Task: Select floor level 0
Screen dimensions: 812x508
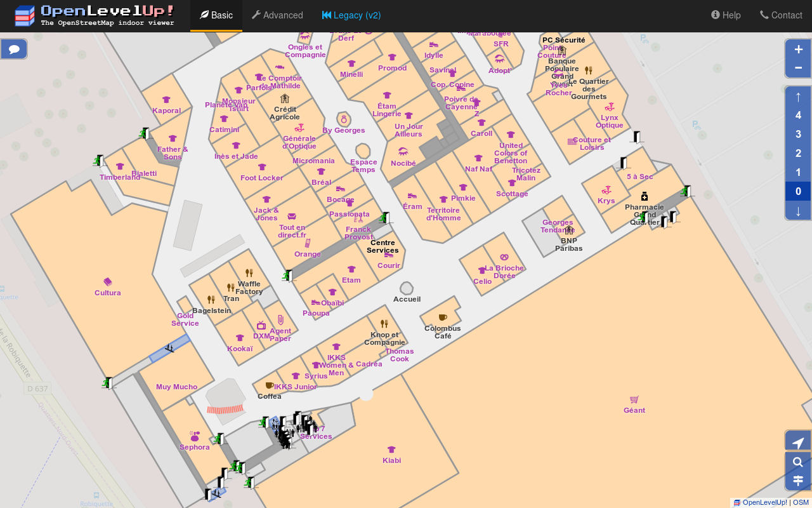Action: click(798, 191)
